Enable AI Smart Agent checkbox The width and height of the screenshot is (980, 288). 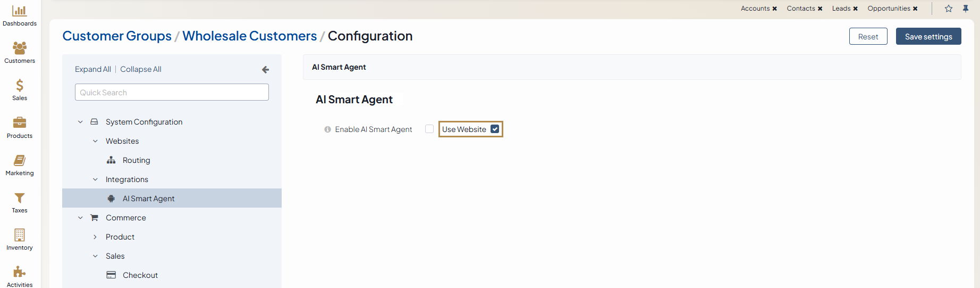(x=429, y=129)
